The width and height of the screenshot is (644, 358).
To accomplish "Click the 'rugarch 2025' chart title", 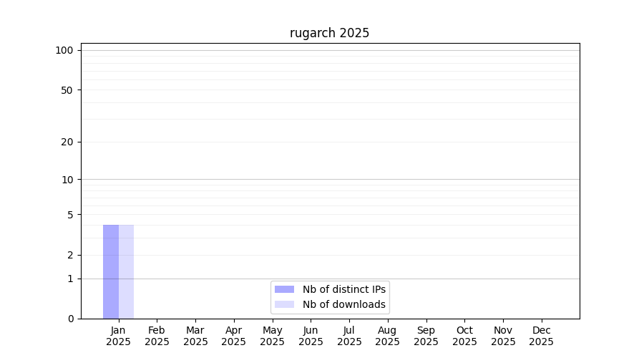I will (329, 33).
